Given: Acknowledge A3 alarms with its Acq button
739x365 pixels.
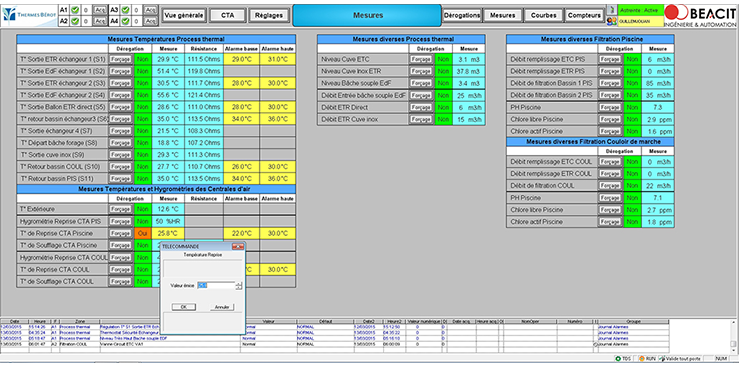Looking at the screenshot, I should [150, 9].
